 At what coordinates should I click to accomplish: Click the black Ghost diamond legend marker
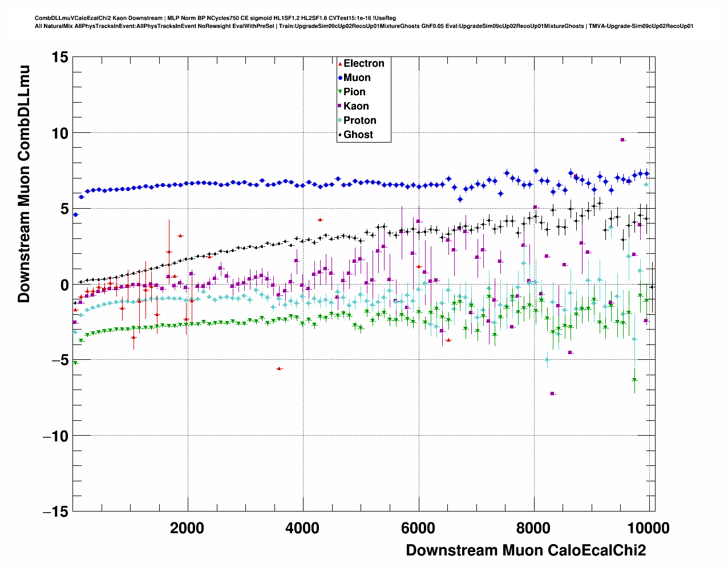click(341, 135)
